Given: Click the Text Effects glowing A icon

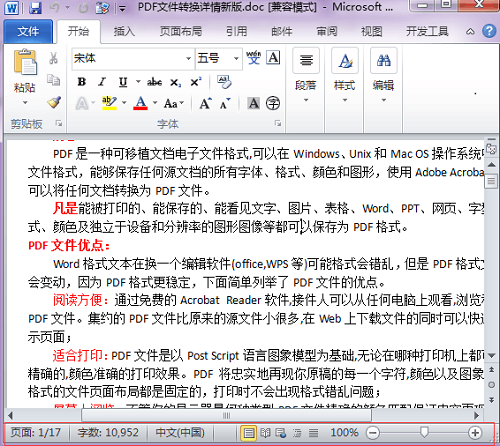Looking at the screenshot, I should pyautogui.click(x=82, y=104).
